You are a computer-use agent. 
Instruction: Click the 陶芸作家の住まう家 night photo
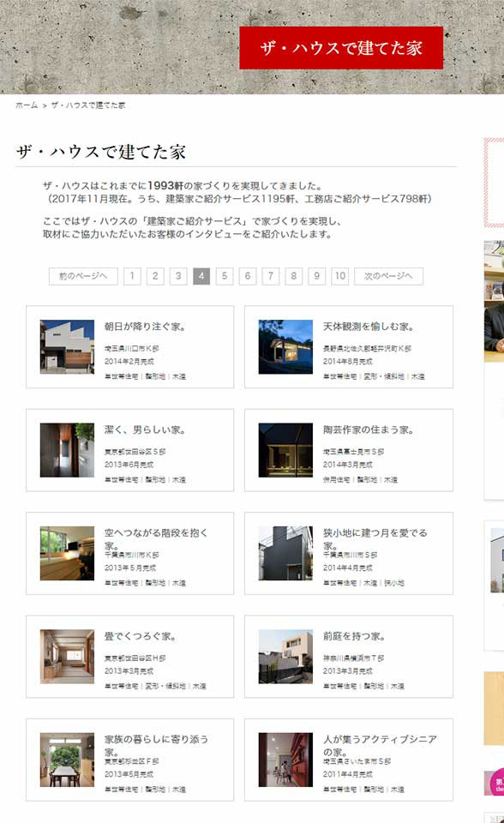tap(285, 450)
